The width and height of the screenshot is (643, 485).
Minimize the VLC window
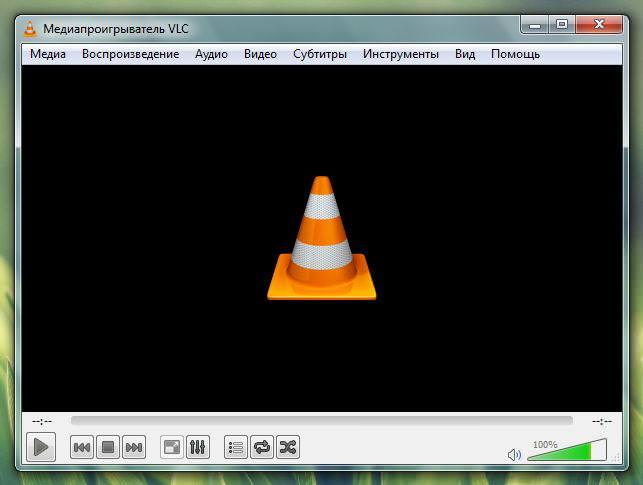[534, 25]
